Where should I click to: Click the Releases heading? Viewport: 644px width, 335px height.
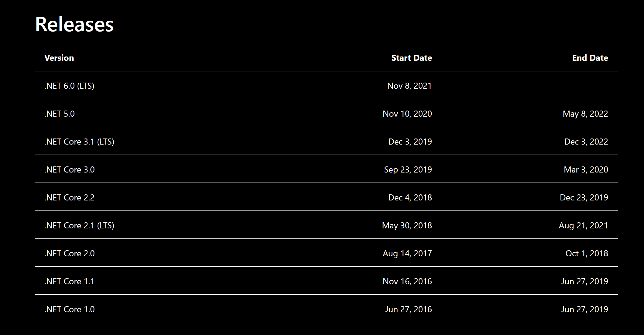click(74, 24)
